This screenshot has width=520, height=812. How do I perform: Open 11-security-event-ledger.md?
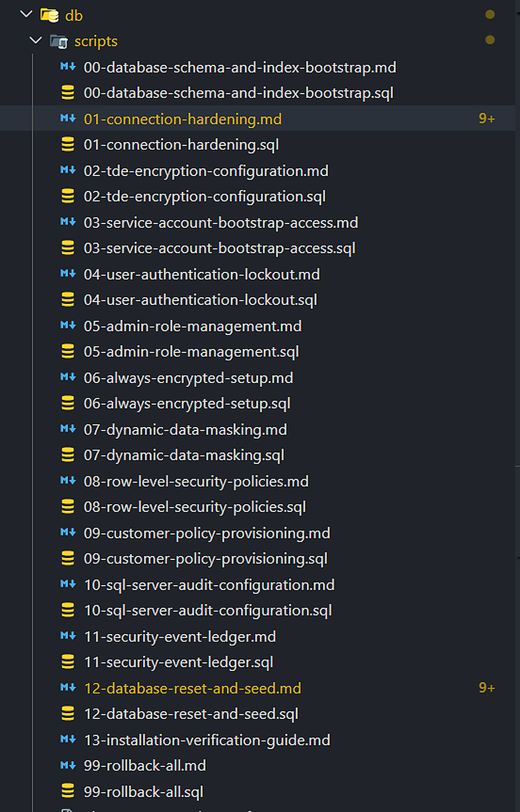pyautogui.click(x=180, y=637)
